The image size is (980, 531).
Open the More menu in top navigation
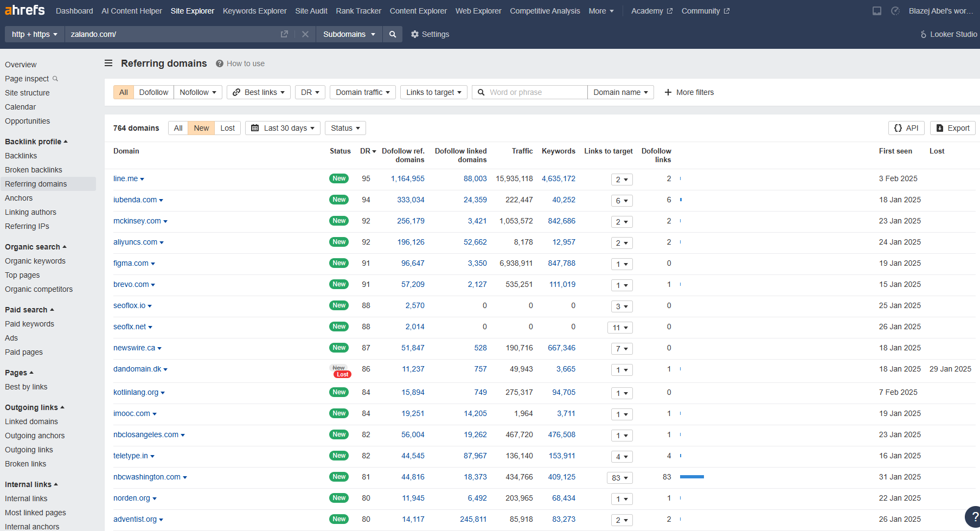tap(601, 11)
